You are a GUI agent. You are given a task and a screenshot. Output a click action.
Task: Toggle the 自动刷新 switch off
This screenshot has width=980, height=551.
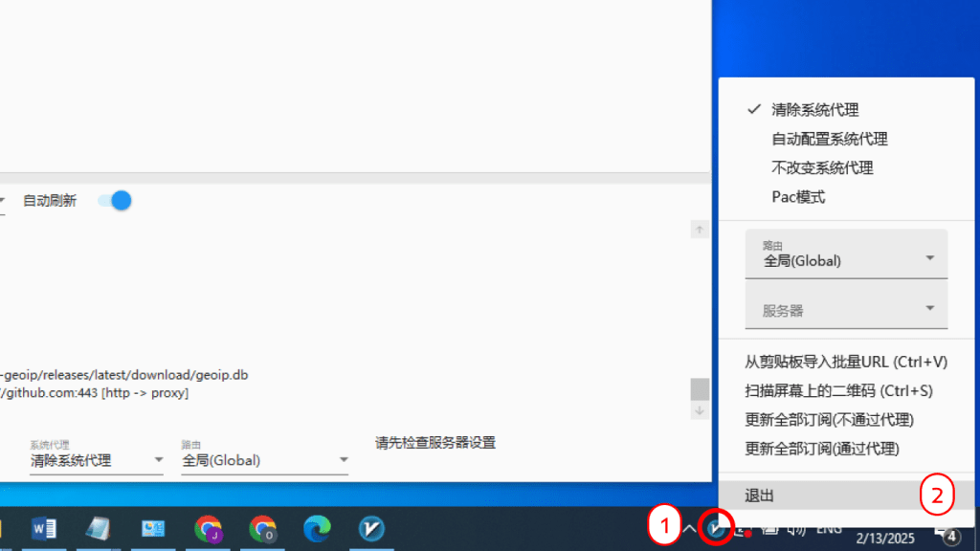[115, 201]
